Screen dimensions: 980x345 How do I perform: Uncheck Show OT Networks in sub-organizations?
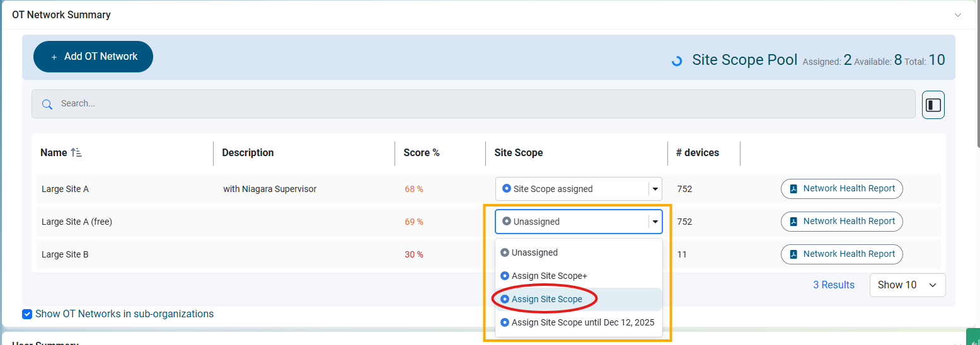click(27, 314)
